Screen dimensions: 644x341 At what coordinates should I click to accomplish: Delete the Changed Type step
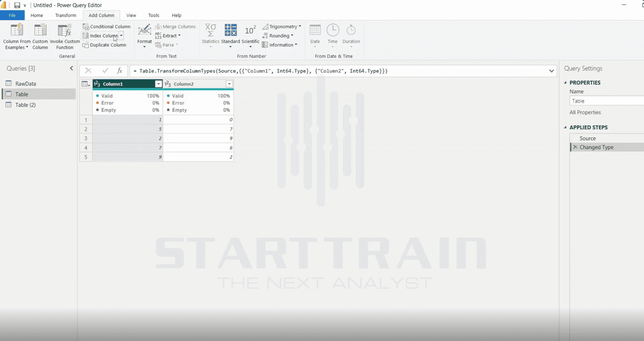575,147
